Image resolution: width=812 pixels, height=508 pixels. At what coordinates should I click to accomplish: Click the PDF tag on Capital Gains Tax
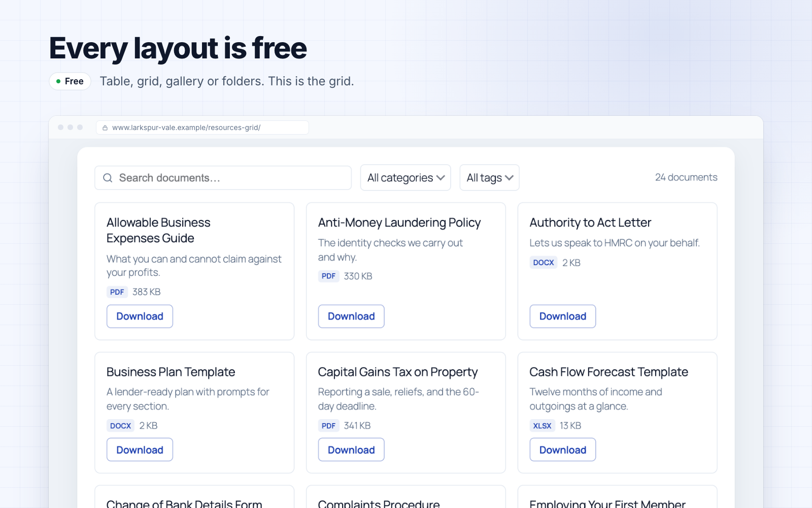[x=328, y=426]
